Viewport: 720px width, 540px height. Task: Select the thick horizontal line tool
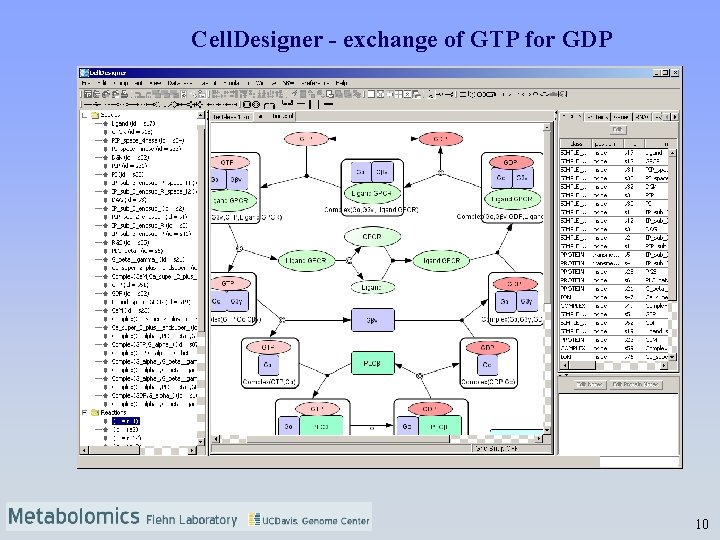(x=328, y=105)
